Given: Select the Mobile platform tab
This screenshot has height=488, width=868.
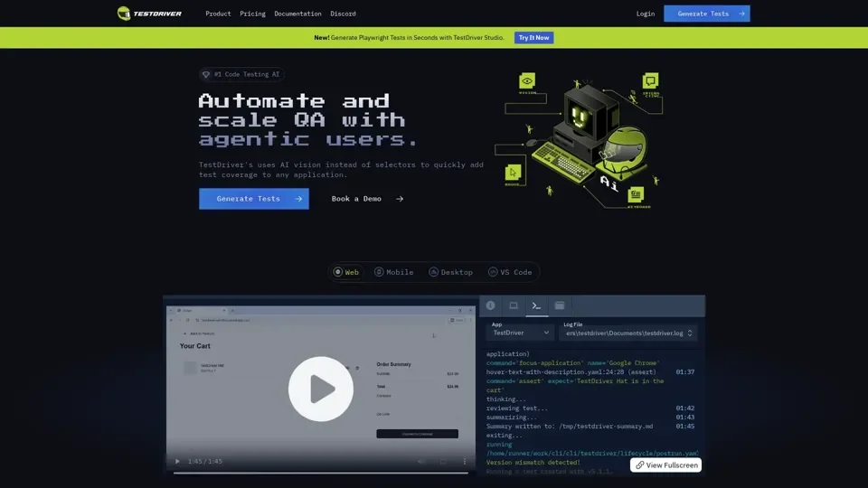Looking at the screenshot, I should 394,272.
